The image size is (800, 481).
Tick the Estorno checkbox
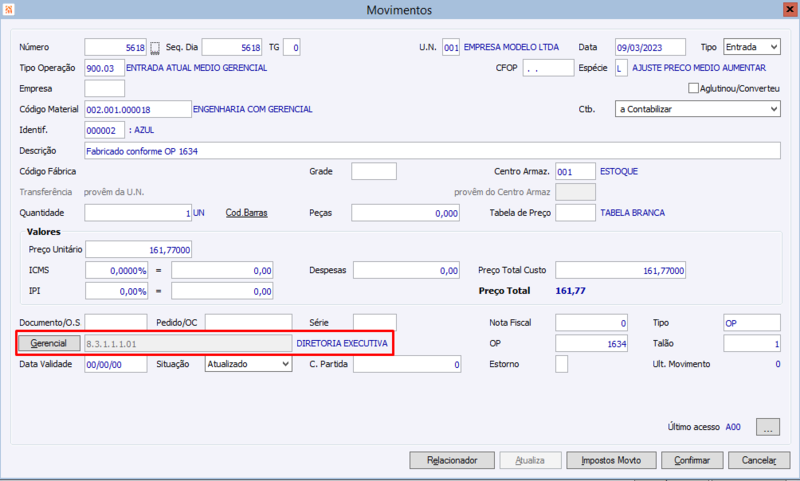tap(561, 364)
